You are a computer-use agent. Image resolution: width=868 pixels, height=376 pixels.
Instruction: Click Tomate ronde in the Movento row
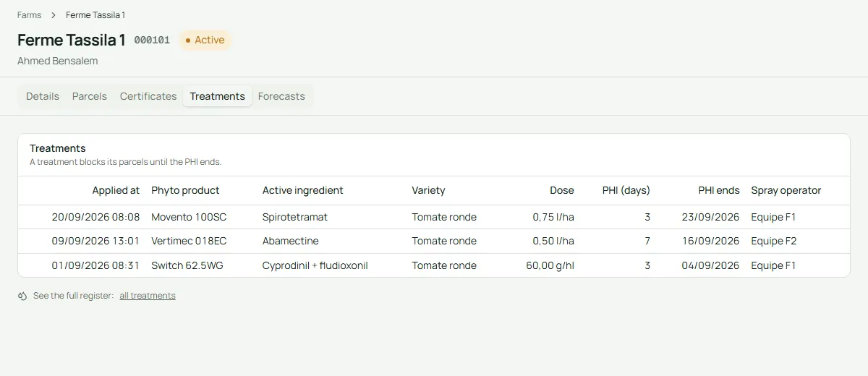coord(444,217)
